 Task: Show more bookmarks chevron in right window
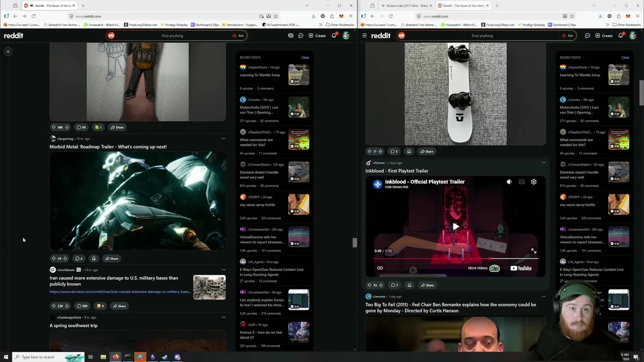pos(607,25)
